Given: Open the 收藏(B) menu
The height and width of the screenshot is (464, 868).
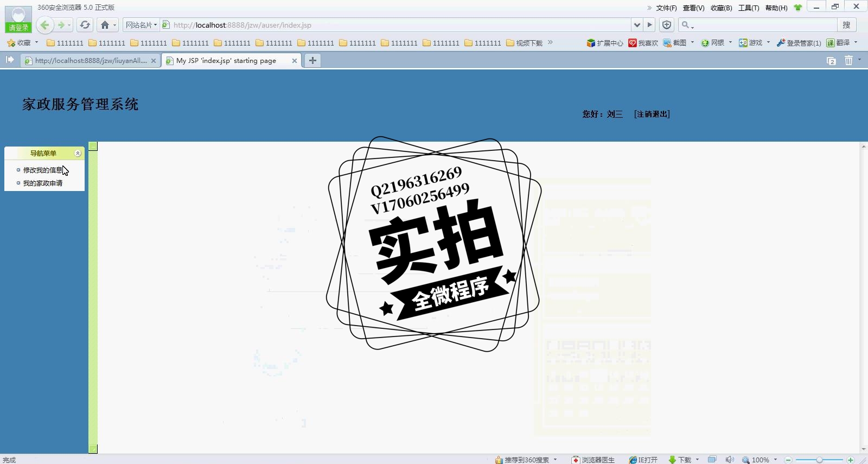Looking at the screenshot, I should [x=721, y=8].
